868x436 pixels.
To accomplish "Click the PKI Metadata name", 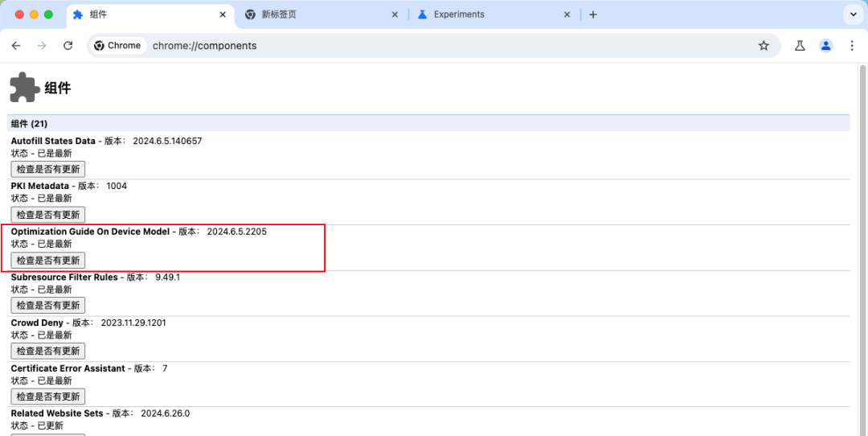I will tap(40, 186).
